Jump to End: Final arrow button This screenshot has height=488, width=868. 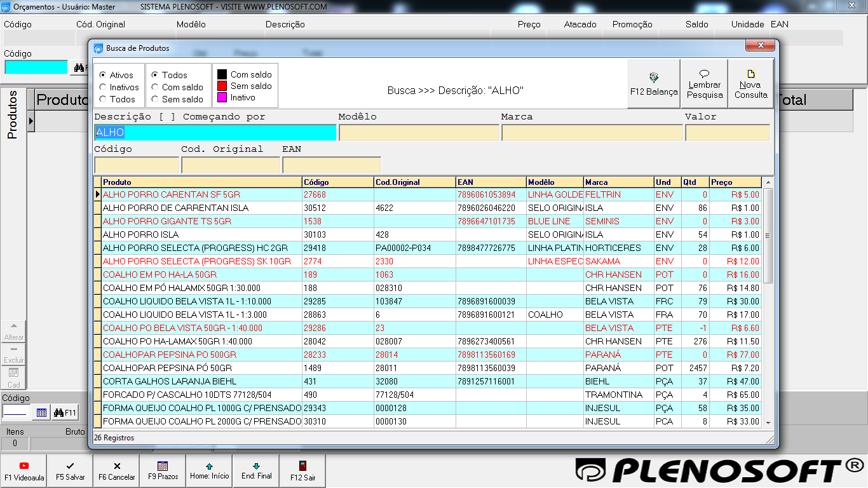[x=256, y=471]
